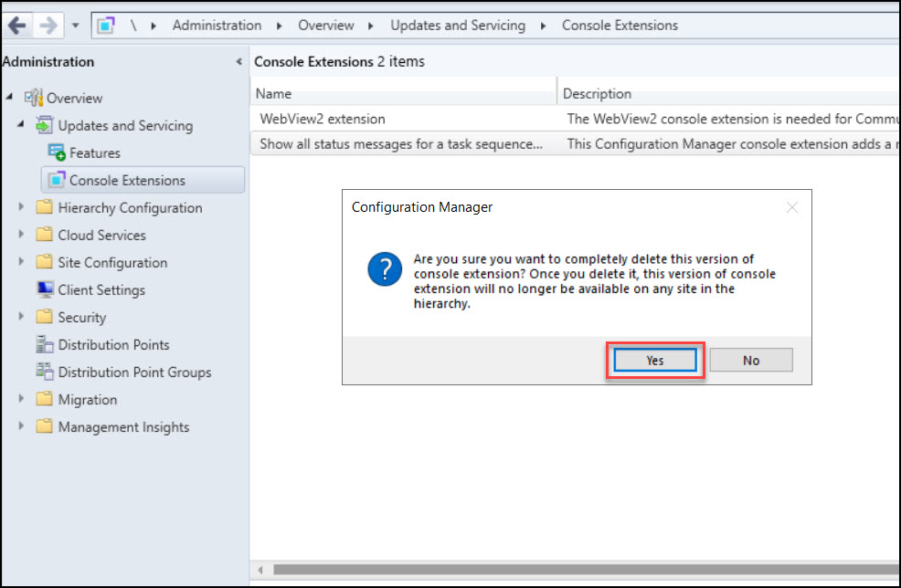The height and width of the screenshot is (588, 901).
Task: Click Yes to confirm deletion
Action: tap(655, 360)
